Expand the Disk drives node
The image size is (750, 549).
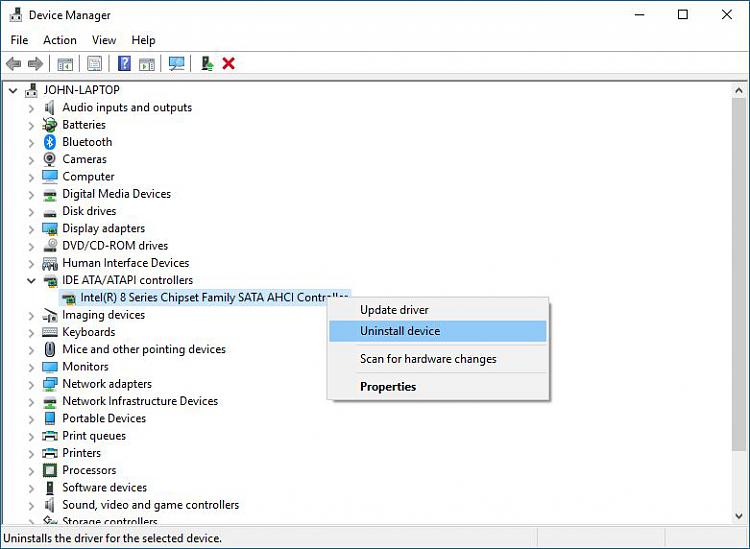[31, 212]
